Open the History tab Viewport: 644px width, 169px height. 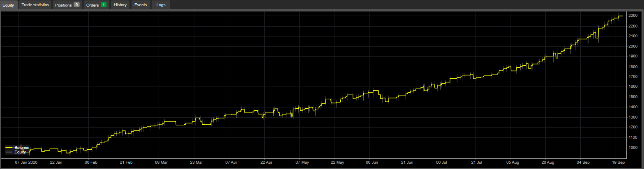coord(120,5)
